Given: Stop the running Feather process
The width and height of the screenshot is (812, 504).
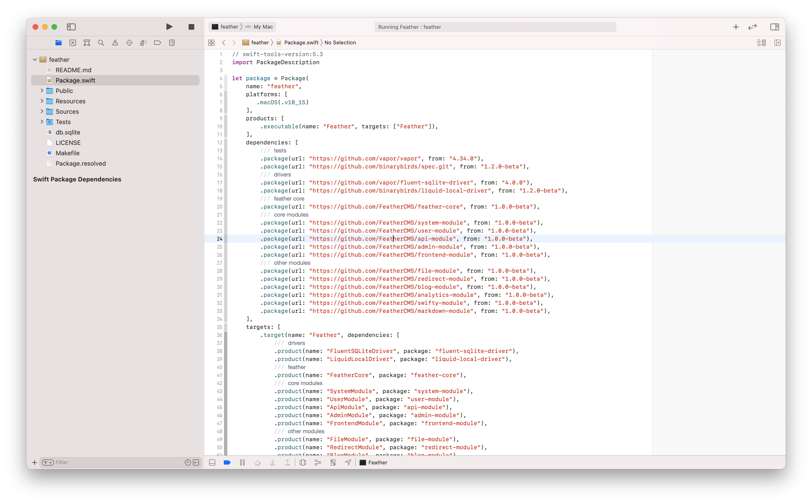Looking at the screenshot, I should (191, 27).
